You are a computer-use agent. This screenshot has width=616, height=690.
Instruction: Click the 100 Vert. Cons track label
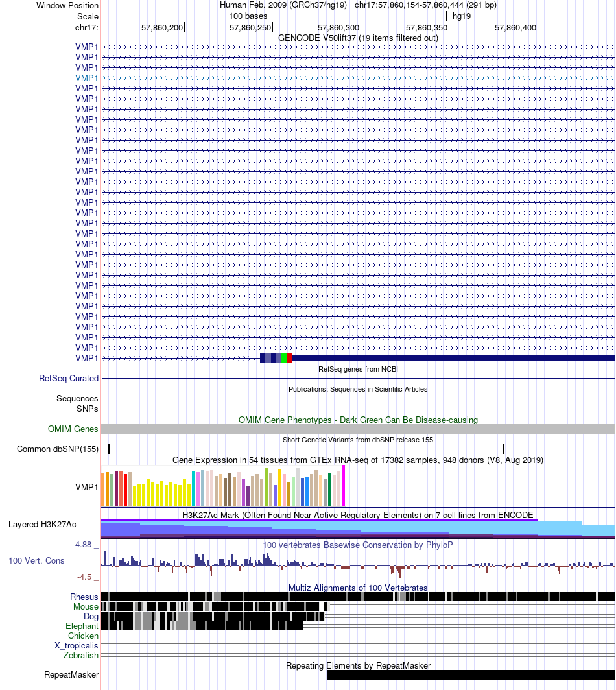pyautogui.click(x=36, y=560)
